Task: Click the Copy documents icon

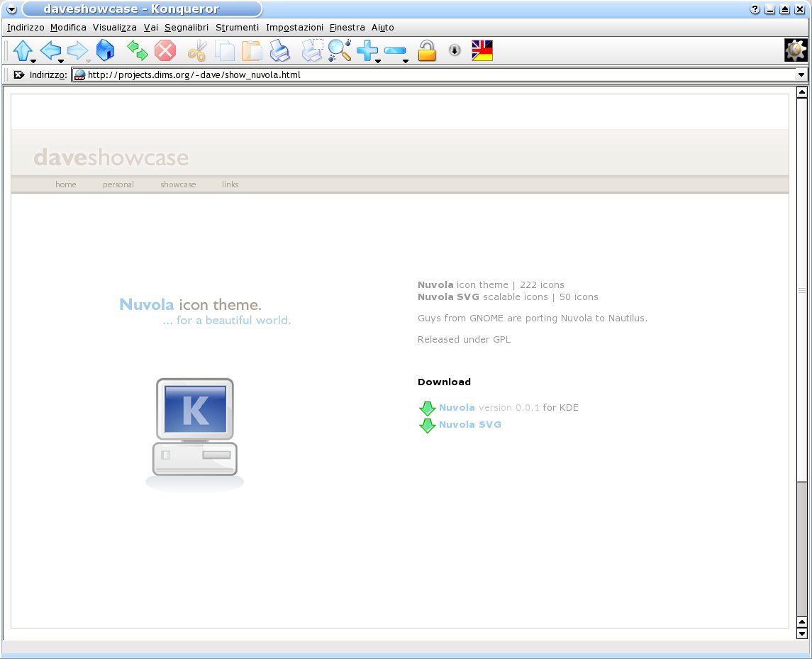Action: pos(225,51)
